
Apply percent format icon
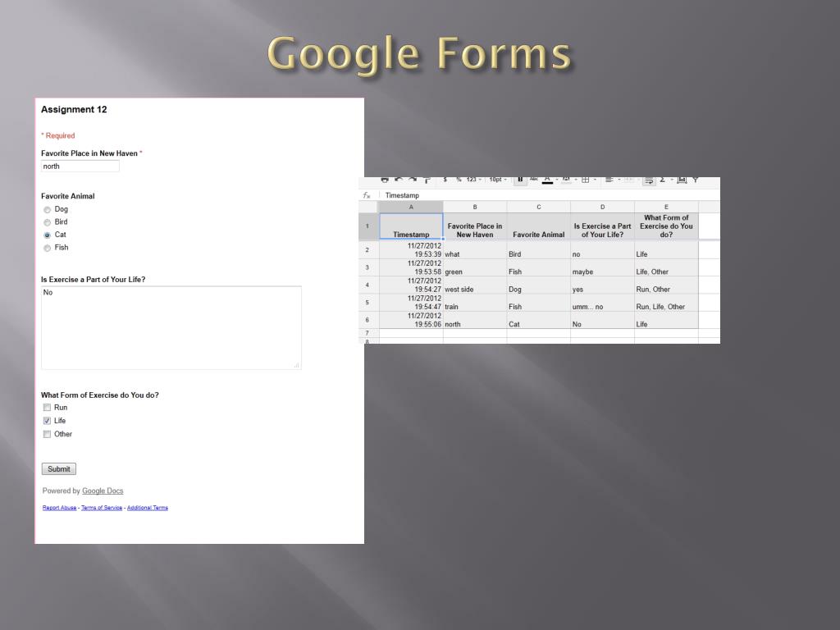coord(459,180)
